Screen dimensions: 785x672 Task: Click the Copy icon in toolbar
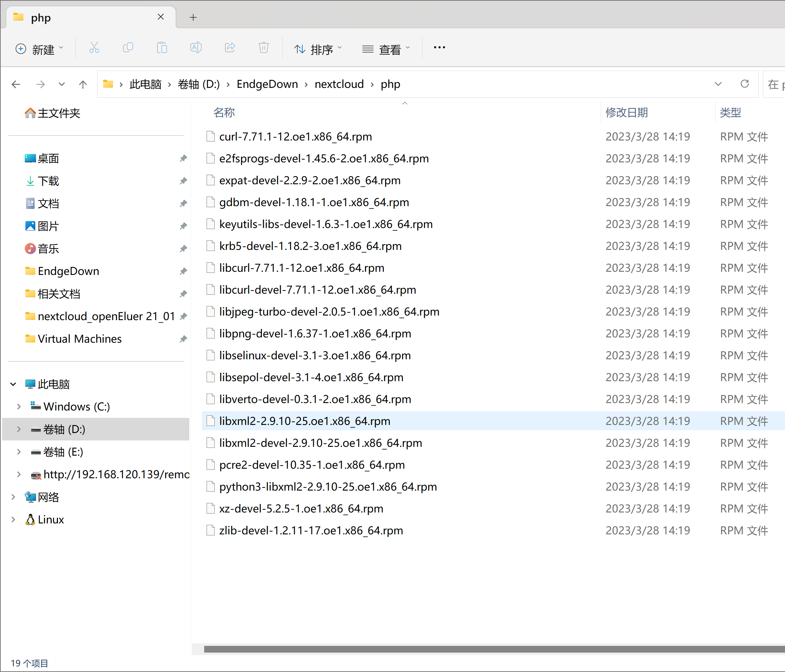pyautogui.click(x=128, y=48)
